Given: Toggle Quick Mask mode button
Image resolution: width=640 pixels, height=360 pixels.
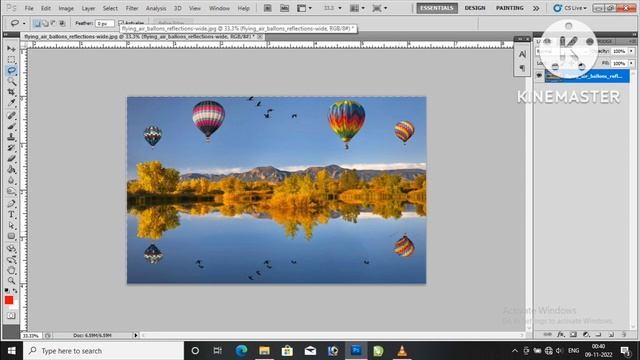Looking at the screenshot, I should pos(11,316).
